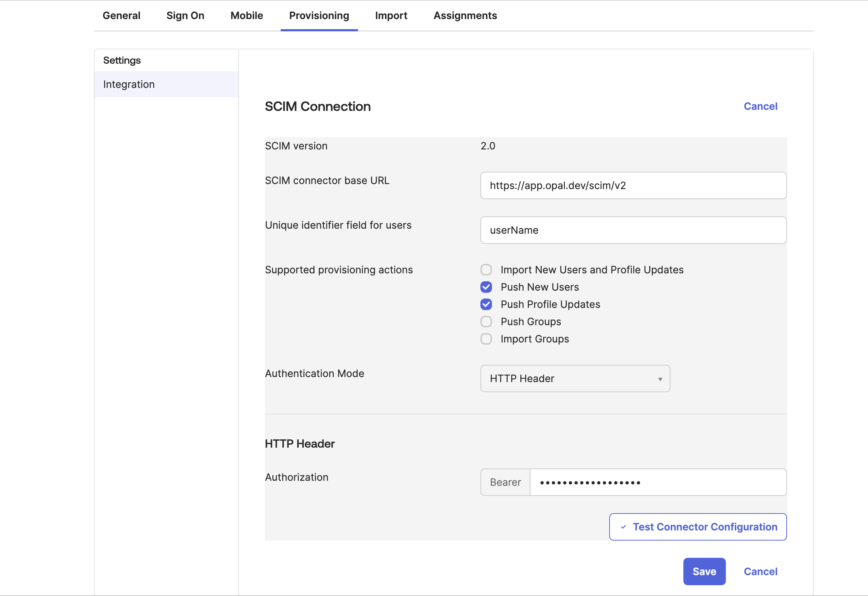Click the Authentication Mode dropdown arrow

pyautogui.click(x=660, y=379)
